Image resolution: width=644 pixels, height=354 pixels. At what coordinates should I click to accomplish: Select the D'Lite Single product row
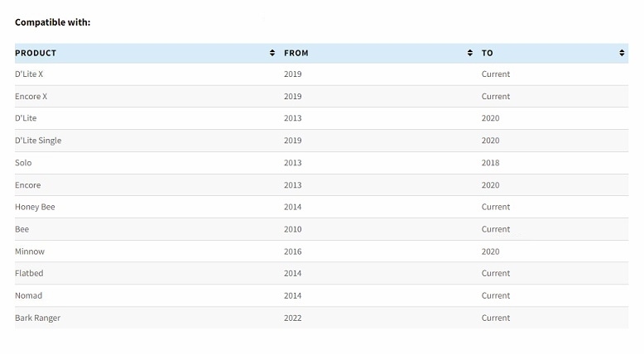(x=322, y=141)
